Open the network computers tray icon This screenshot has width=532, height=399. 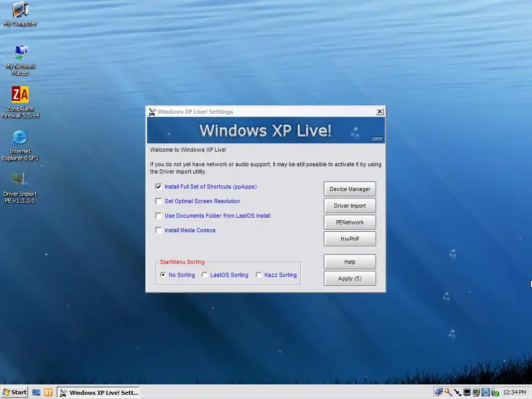click(438, 392)
